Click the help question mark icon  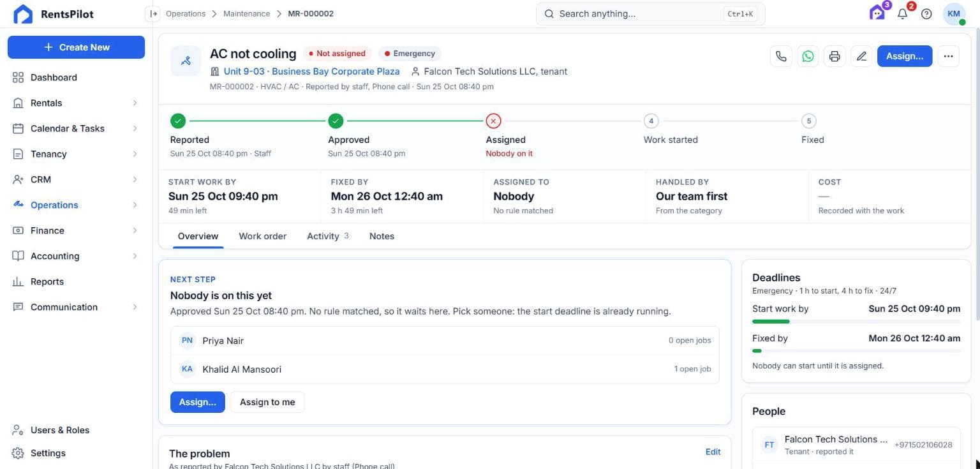pyautogui.click(x=926, y=13)
